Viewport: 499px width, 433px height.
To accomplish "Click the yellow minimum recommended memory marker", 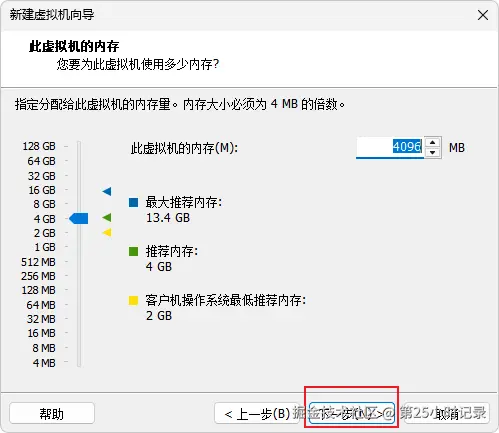I will click(x=107, y=232).
